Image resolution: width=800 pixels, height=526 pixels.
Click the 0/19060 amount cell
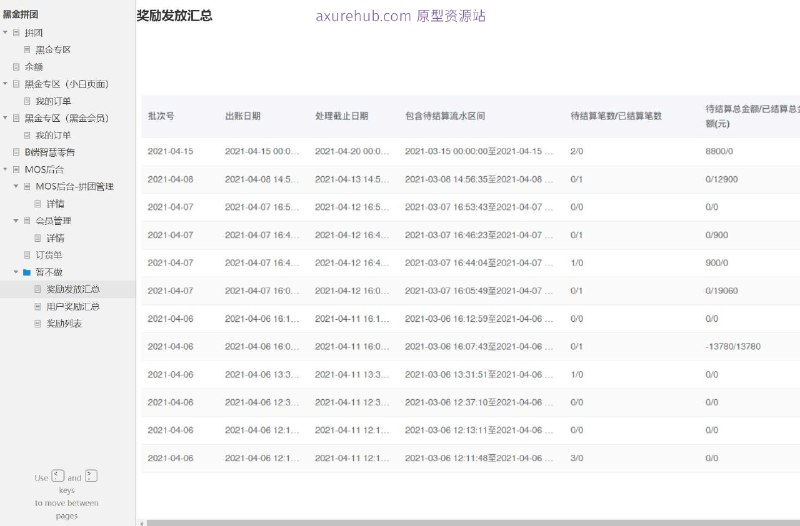point(721,291)
